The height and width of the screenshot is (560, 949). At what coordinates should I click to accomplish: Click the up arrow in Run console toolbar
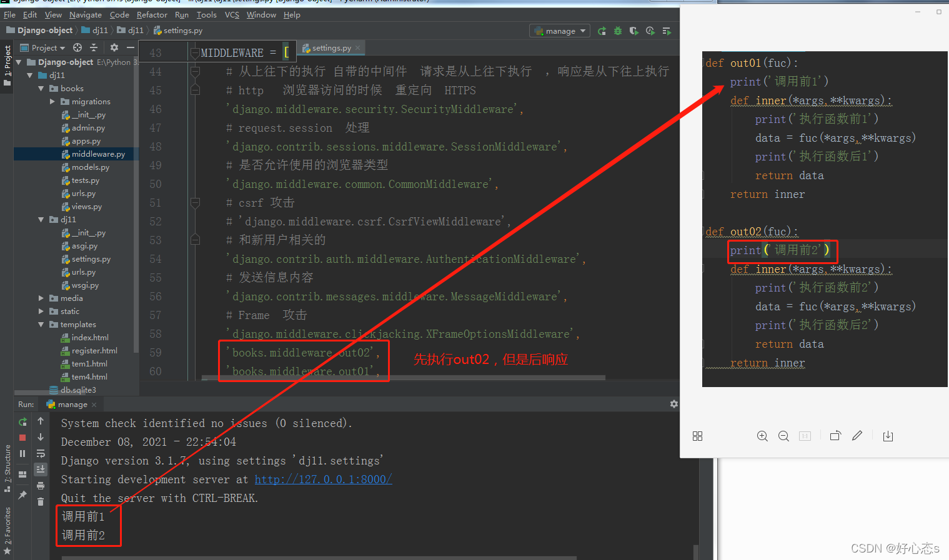[x=41, y=421]
